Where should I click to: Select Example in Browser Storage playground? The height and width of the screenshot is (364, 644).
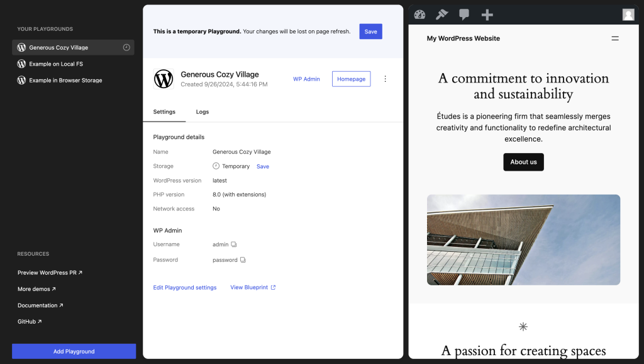(73, 80)
